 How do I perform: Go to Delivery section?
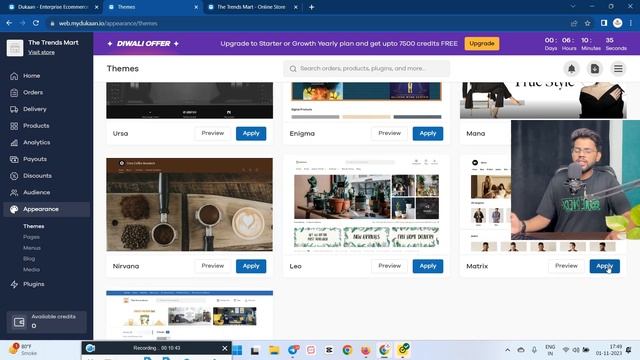(x=35, y=109)
